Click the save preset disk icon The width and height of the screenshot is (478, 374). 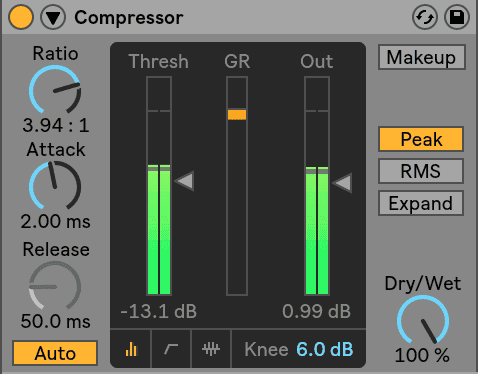(x=457, y=17)
